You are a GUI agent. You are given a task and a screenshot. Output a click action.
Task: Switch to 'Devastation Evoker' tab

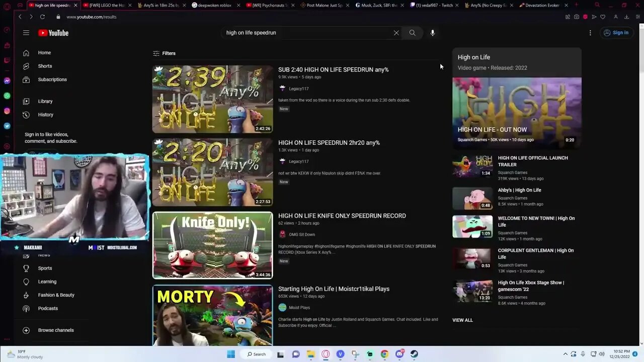pyautogui.click(x=543, y=5)
